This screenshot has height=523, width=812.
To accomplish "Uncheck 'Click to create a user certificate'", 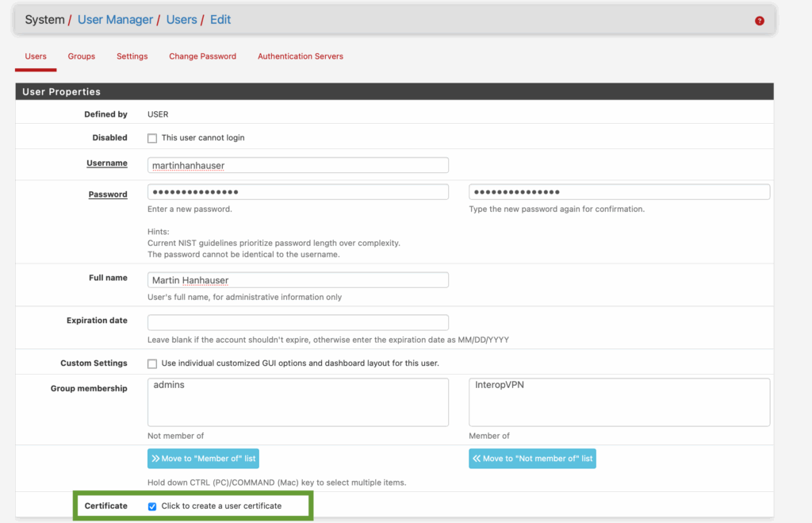I will pyautogui.click(x=152, y=506).
